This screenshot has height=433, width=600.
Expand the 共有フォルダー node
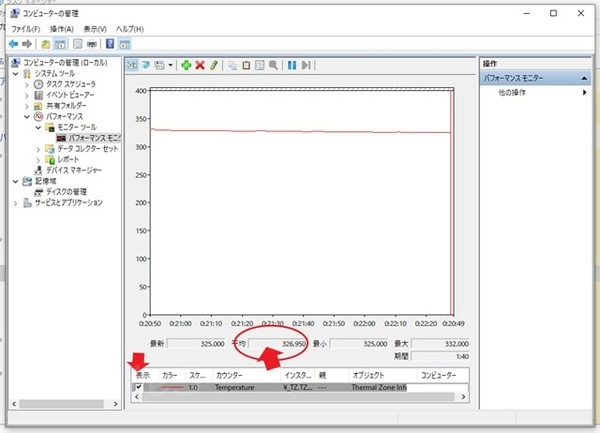point(27,106)
